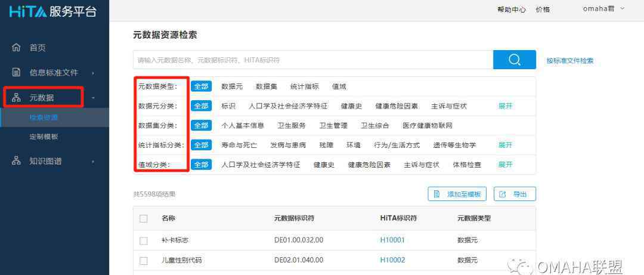Click the home icon beside 首页
Screen dimensions: 644x275
point(17,48)
